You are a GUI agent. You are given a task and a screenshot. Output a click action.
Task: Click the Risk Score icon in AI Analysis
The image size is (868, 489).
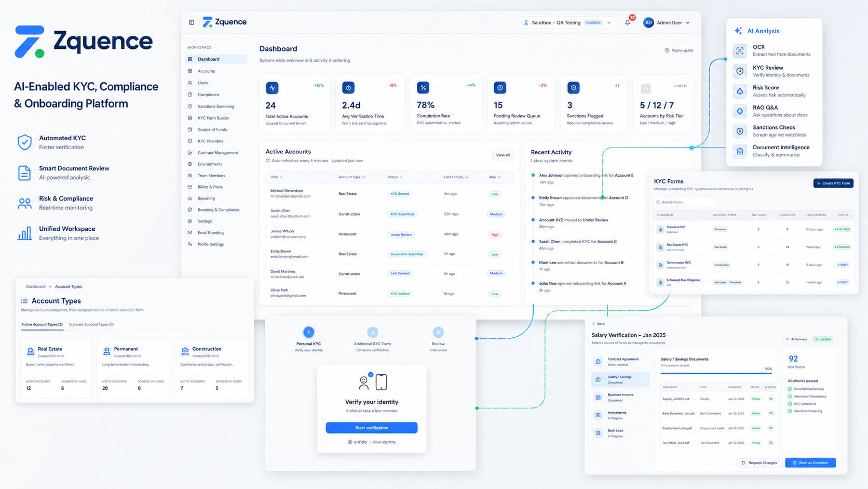740,91
